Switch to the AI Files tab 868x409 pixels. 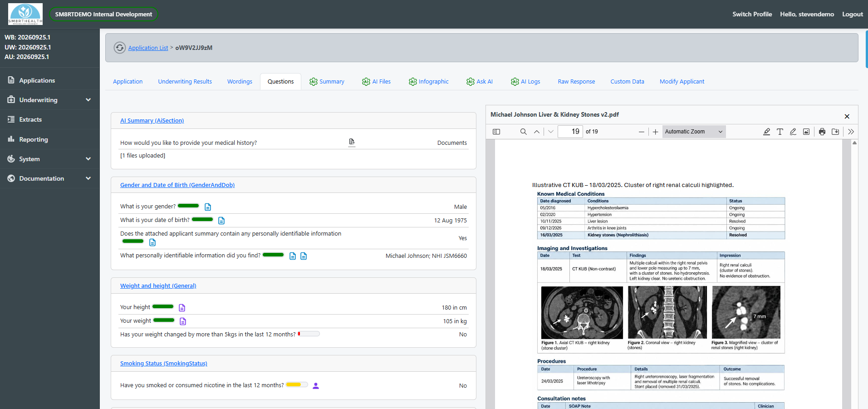point(376,82)
